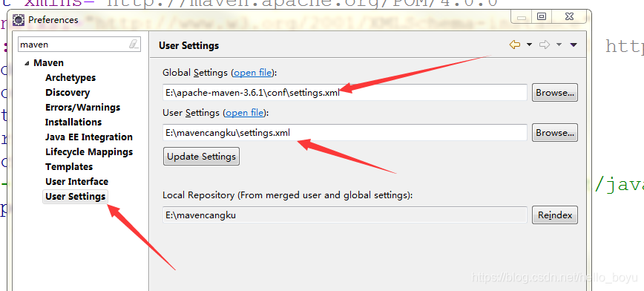Open the Discovery preferences page
The image size is (644, 291).
coord(68,93)
